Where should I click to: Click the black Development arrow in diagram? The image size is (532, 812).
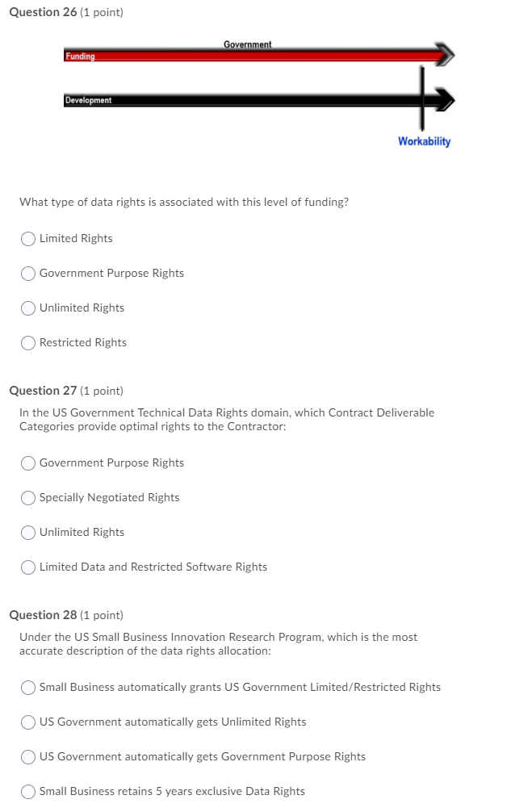coord(266,100)
